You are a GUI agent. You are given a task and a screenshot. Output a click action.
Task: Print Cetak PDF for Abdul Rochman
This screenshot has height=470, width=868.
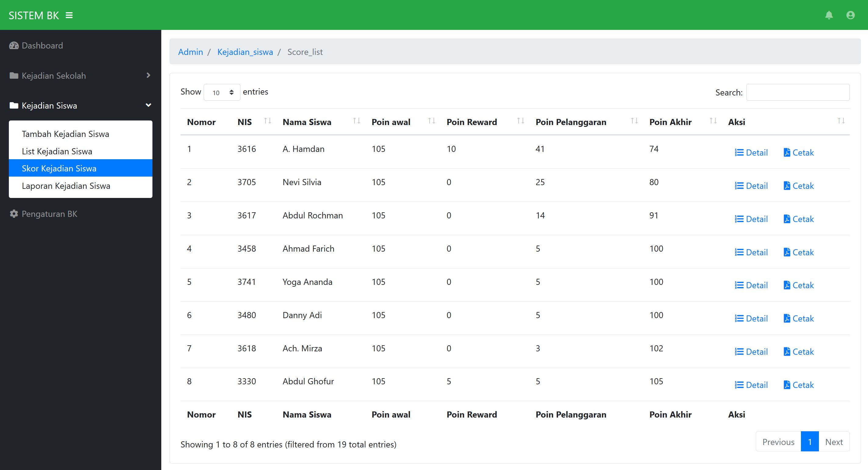click(798, 219)
